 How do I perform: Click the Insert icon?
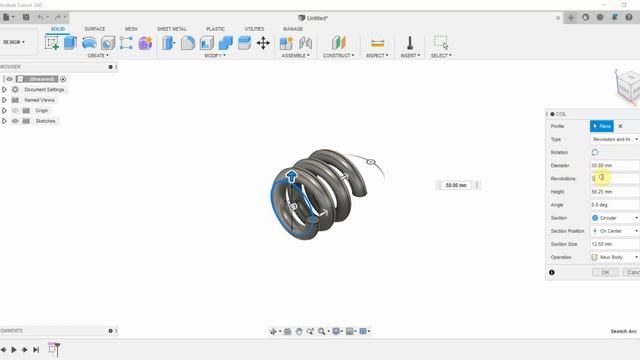coord(410,42)
